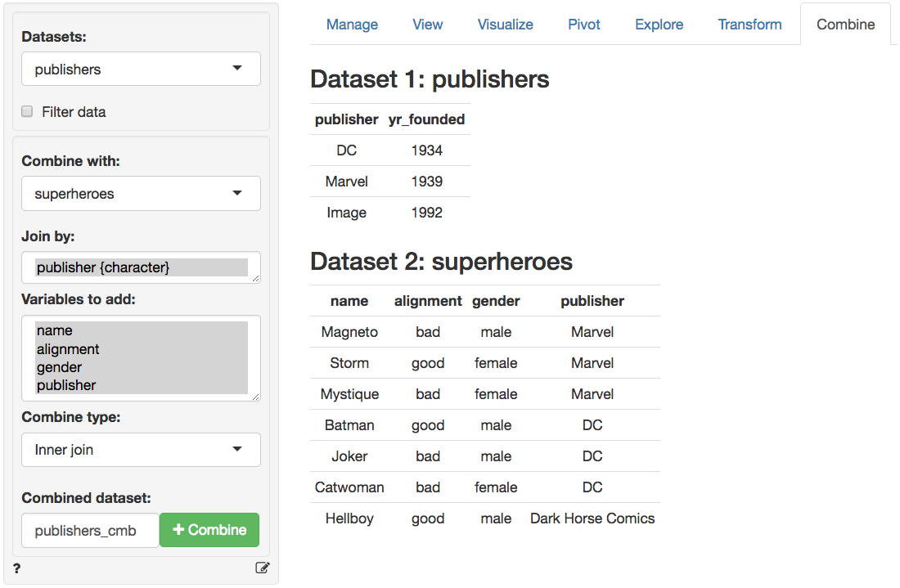Switch to the Transform tab
900x588 pixels.
(x=749, y=25)
